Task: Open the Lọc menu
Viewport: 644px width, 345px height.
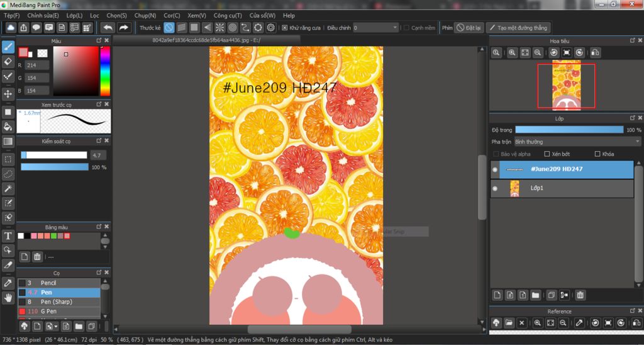Action: [94, 15]
